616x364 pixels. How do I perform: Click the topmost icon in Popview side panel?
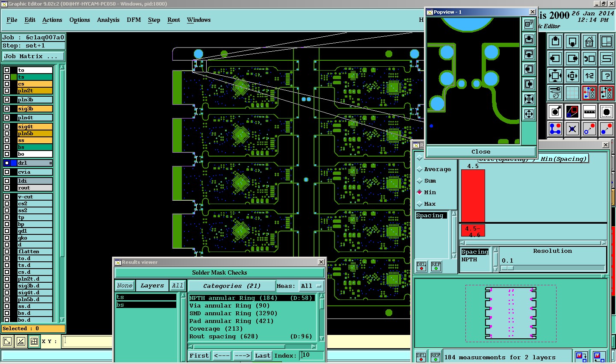tap(529, 24)
